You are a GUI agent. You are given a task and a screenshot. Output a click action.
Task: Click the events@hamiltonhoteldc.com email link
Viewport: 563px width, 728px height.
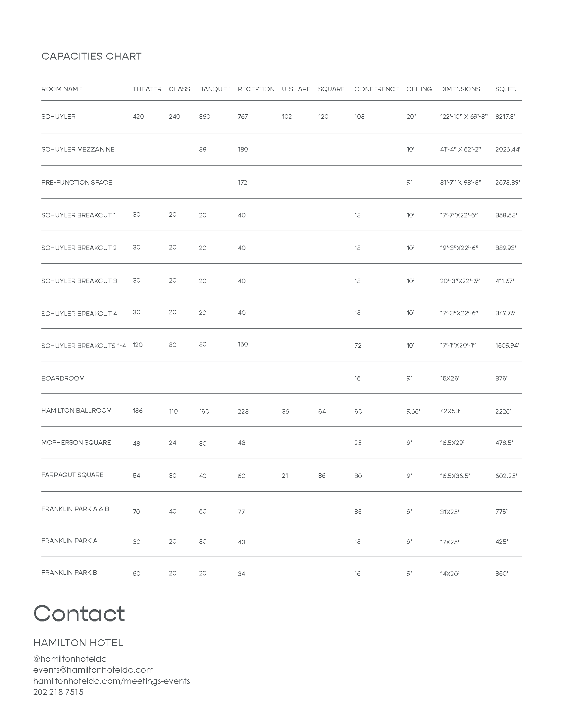[93, 670]
